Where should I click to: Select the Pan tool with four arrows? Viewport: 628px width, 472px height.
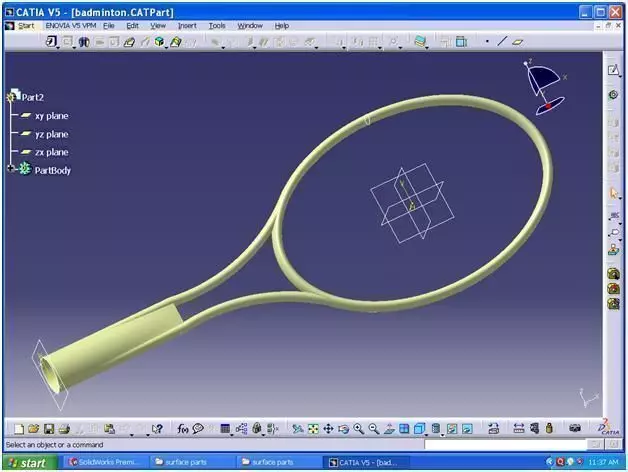(x=328, y=429)
